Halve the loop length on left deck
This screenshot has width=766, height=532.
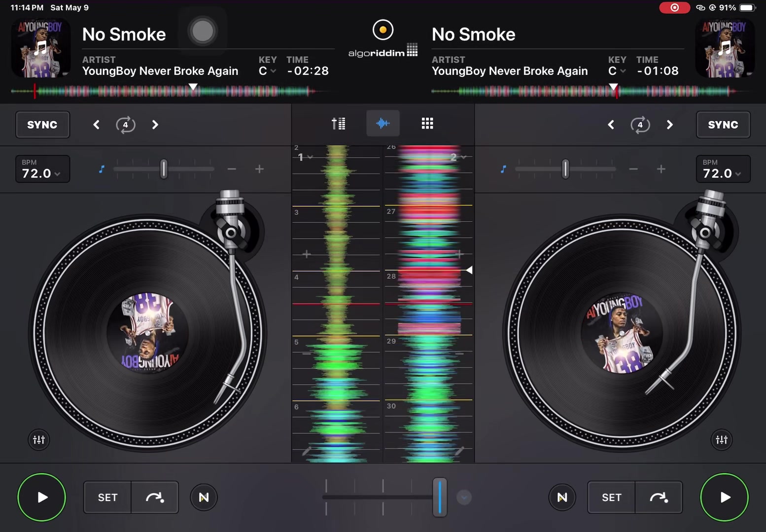point(97,125)
